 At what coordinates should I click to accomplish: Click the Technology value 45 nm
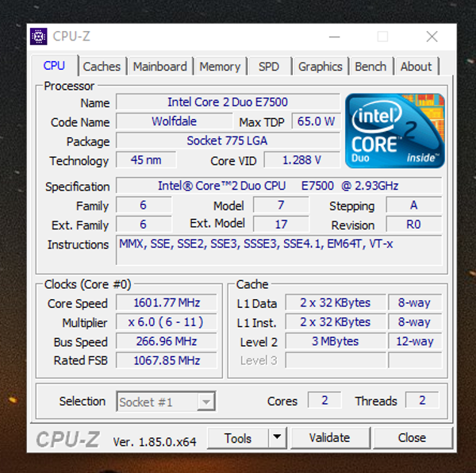[x=146, y=160]
